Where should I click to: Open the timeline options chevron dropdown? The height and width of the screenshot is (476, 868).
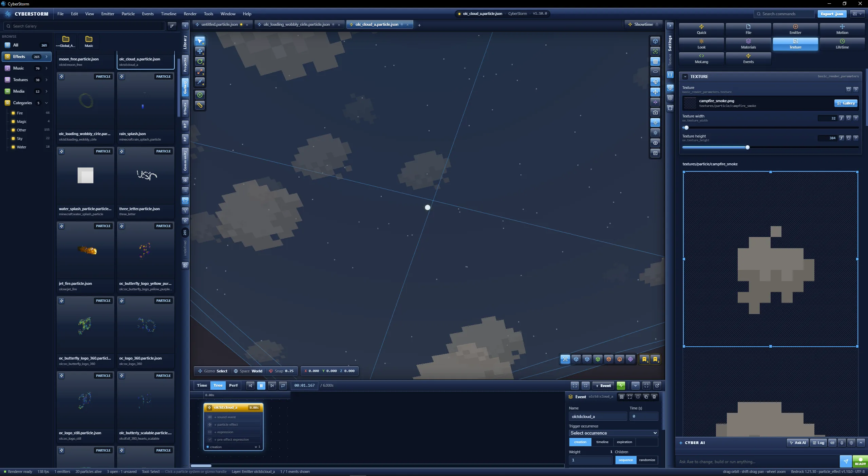[x=635, y=385]
